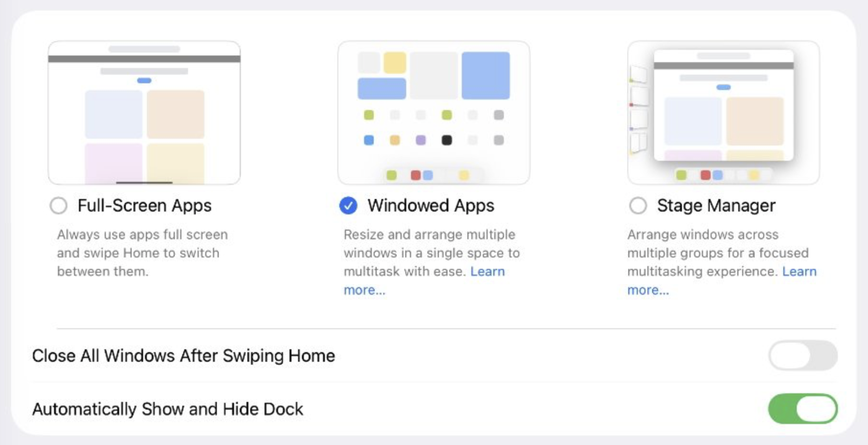Enable Close All Windows After Swiping Home
868x445 pixels.
point(802,356)
